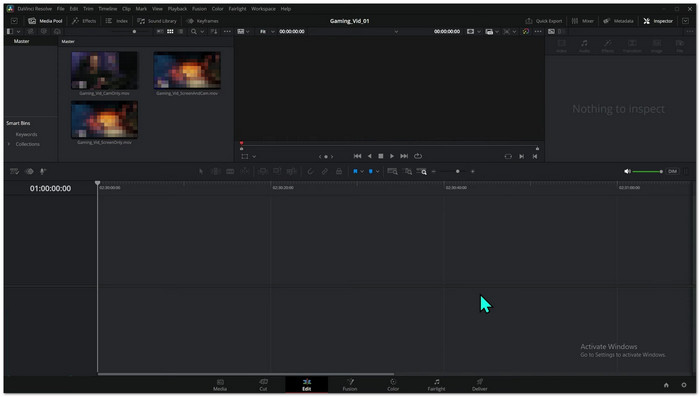Go to next clip marker
Image resolution: width=700 pixels, height=397 pixels.
521,156
